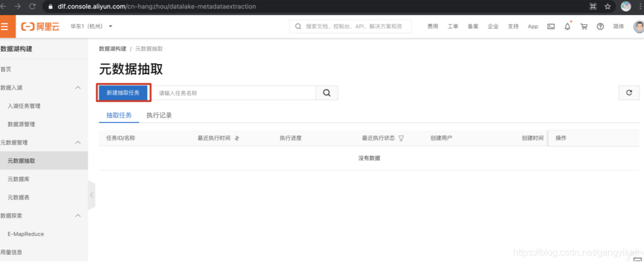Click the browser back arrow
Image resolution: width=644 pixels, height=263 pixels.
tap(2, 6)
